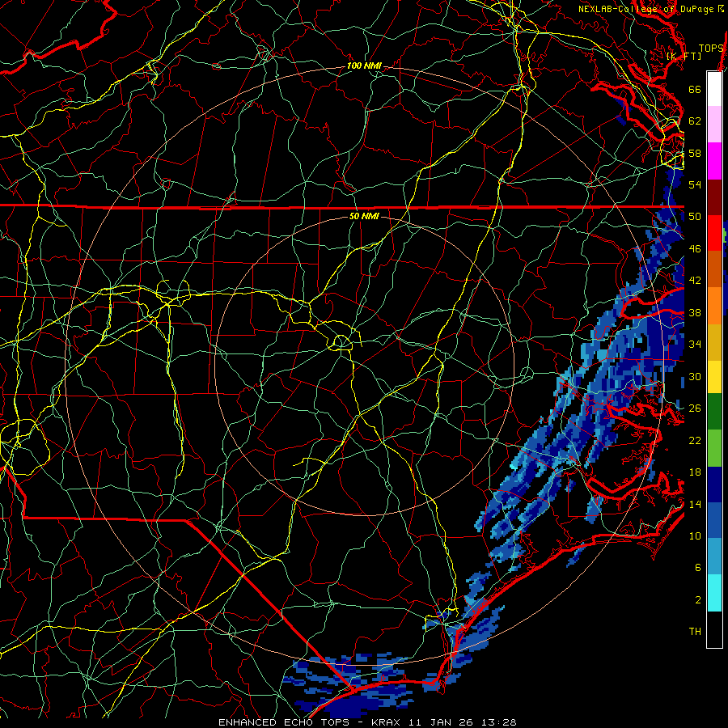
Task: Choose the navy blue legend swatch
Action: coord(714,485)
